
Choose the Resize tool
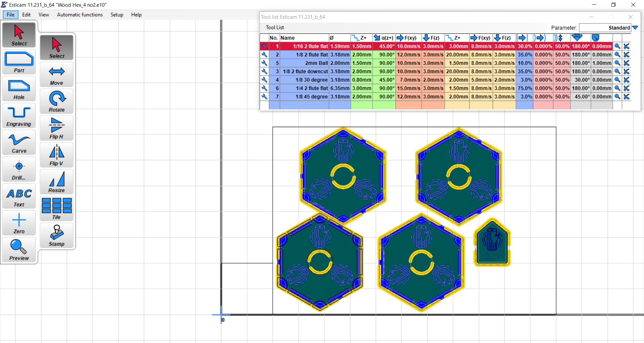click(57, 182)
